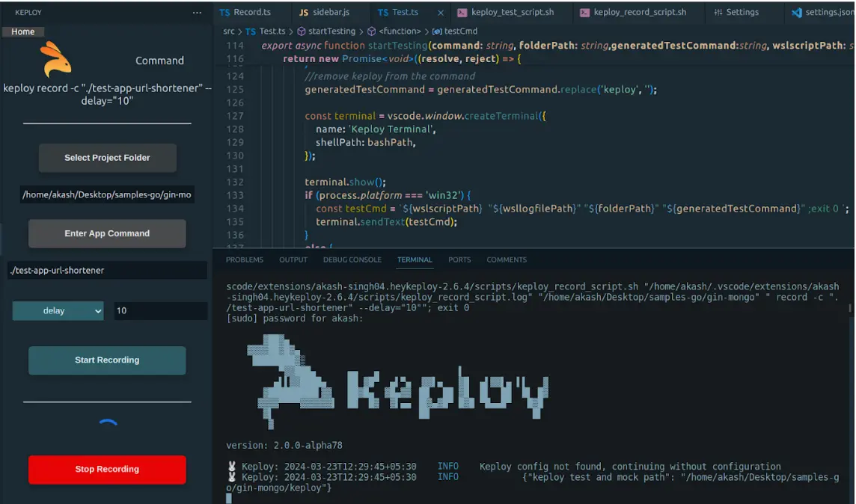The width and height of the screenshot is (856, 504).
Task: Click the project folder path field
Action: 107,194
